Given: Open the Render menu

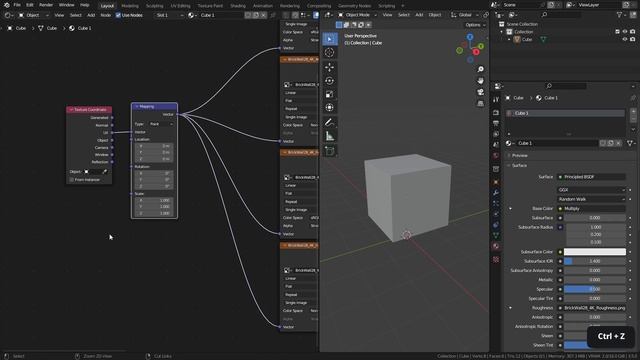Looking at the screenshot, I should pyautogui.click(x=46, y=5).
